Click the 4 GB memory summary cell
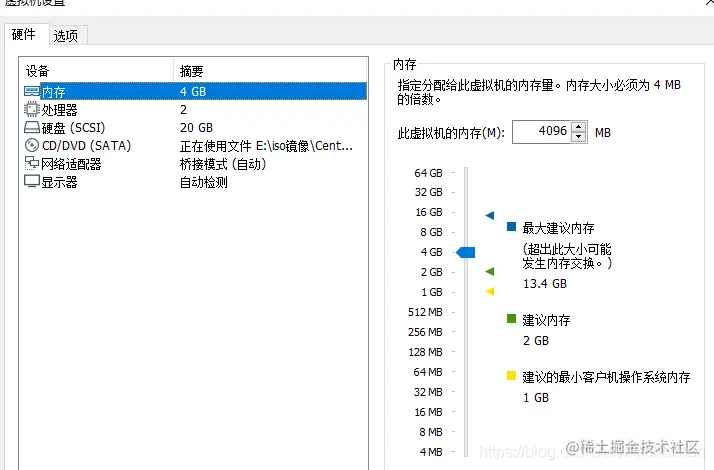Screen dimensions: 714x470 point(193,92)
